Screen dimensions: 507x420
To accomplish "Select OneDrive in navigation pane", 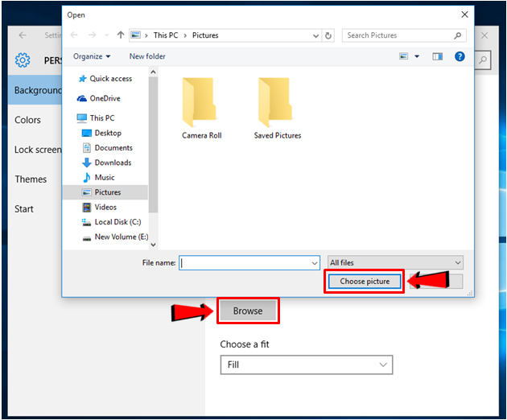I will (99, 98).
